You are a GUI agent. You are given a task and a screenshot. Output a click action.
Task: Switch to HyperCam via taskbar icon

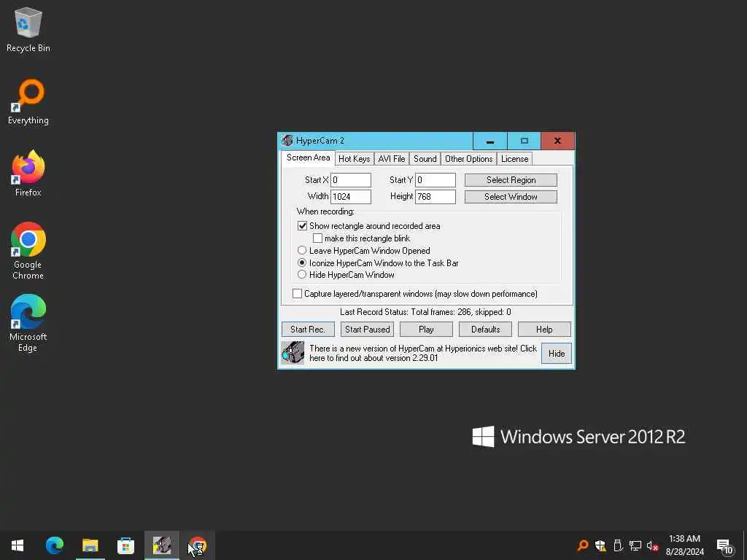click(x=161, y=545)
